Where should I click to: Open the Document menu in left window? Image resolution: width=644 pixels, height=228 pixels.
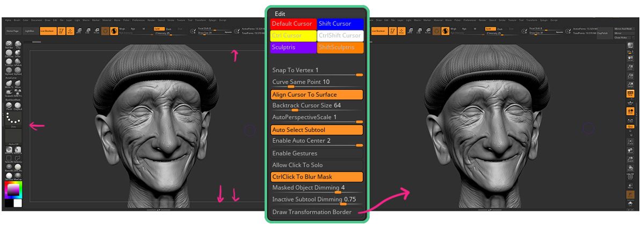click(36, 20)
